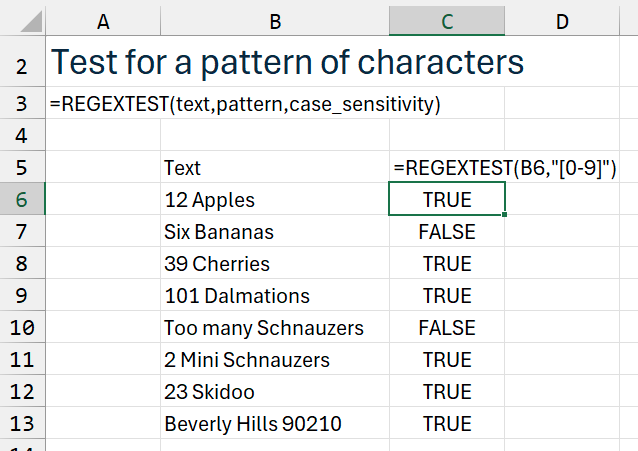Select the TRUE result beside 23 Skidoo
The image size is (638, 451).
(x=447, y=392)
